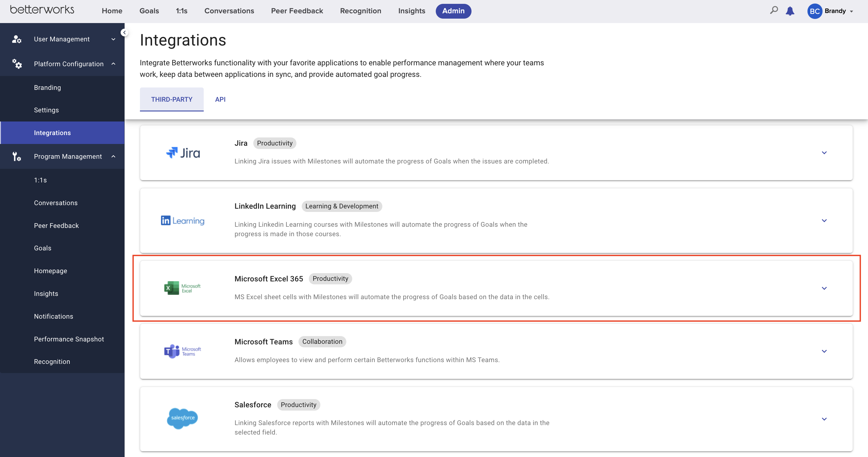868x457 pixels.
Task: Collapse the sidebar with arrow button
Action: click(124, 33)
